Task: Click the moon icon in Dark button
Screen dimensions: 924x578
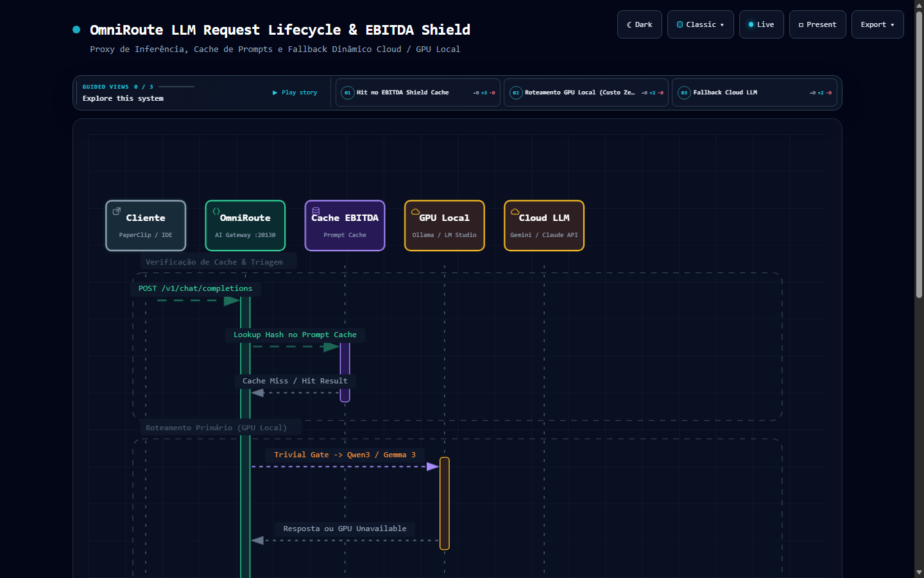Action: point(629,24)
